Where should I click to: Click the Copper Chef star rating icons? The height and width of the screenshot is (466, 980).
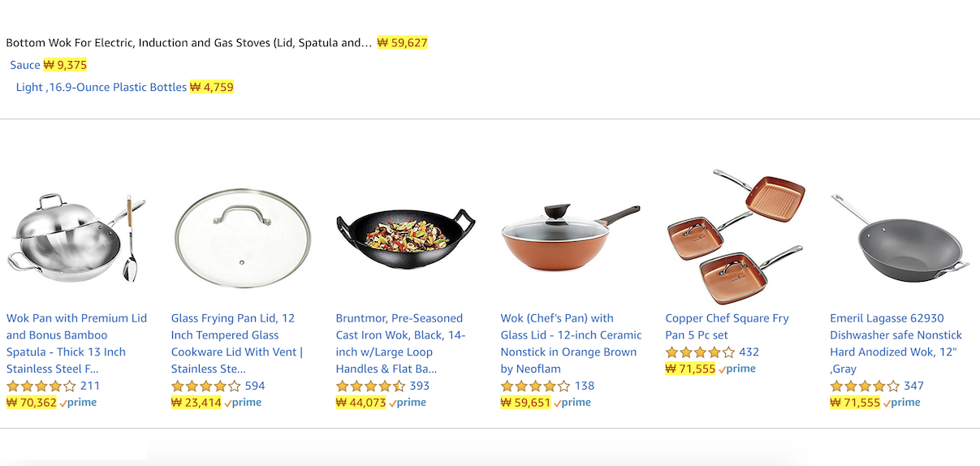699,352
